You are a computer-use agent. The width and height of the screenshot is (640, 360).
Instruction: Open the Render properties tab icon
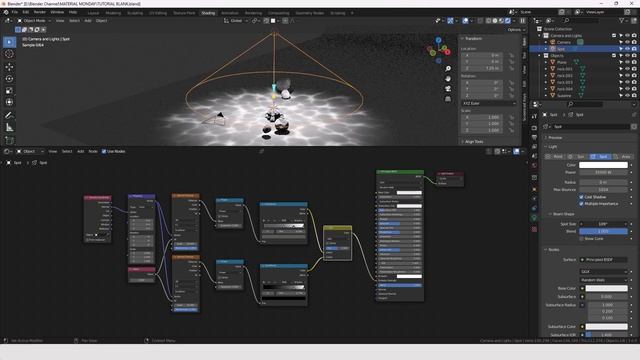(534, 128)
